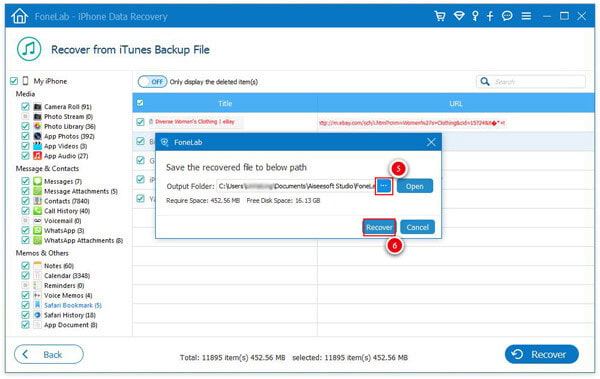Click the Back button
The width and height of the screenshot is (600, 379).
tap(49, 354)
